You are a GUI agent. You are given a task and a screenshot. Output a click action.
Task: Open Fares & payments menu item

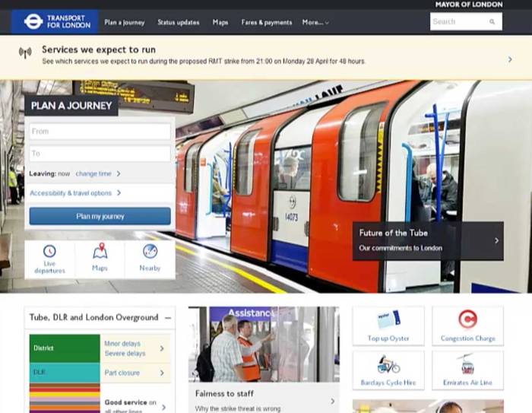point(267,22)
